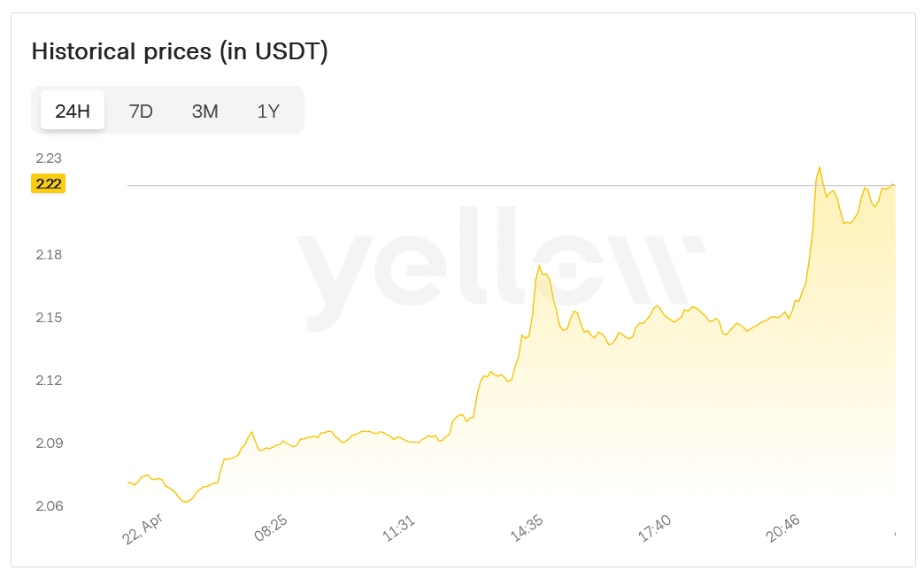Click the yellow 2.22 current price badge
The width and height of the screenshot is (924, 578).
coord(49,183)
